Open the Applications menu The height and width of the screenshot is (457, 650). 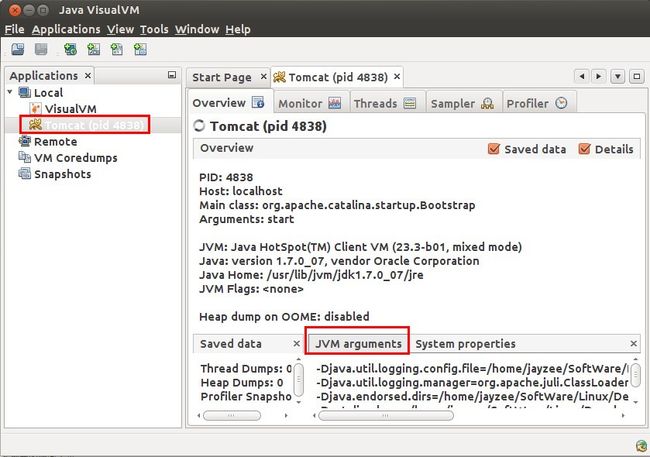click(x=66, y=29)
